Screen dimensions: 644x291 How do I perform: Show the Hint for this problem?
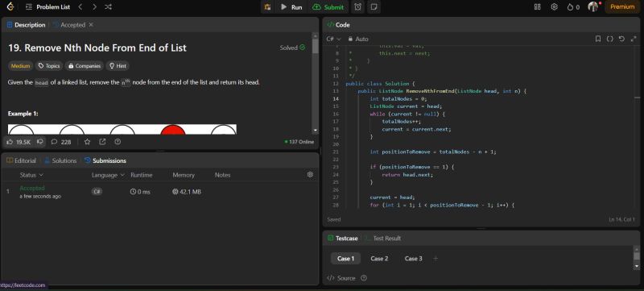pyautogui.click(x=118, y=66)
